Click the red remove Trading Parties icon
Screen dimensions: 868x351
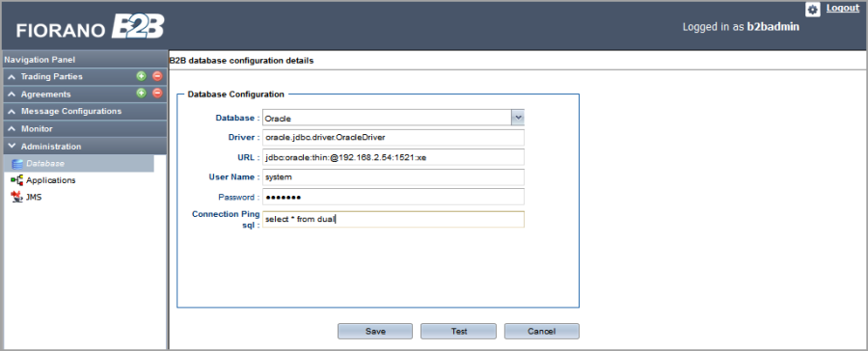tap(157, 76)
